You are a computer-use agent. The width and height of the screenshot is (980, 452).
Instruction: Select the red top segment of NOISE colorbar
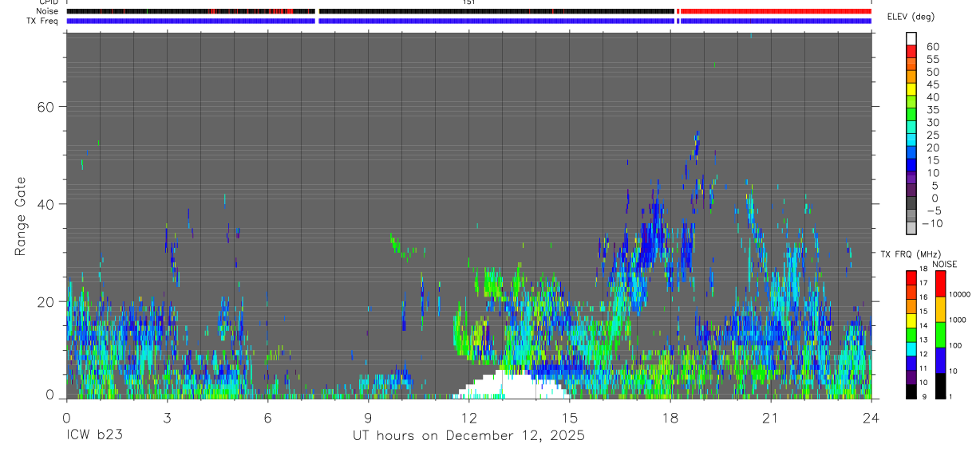point(940,284)
